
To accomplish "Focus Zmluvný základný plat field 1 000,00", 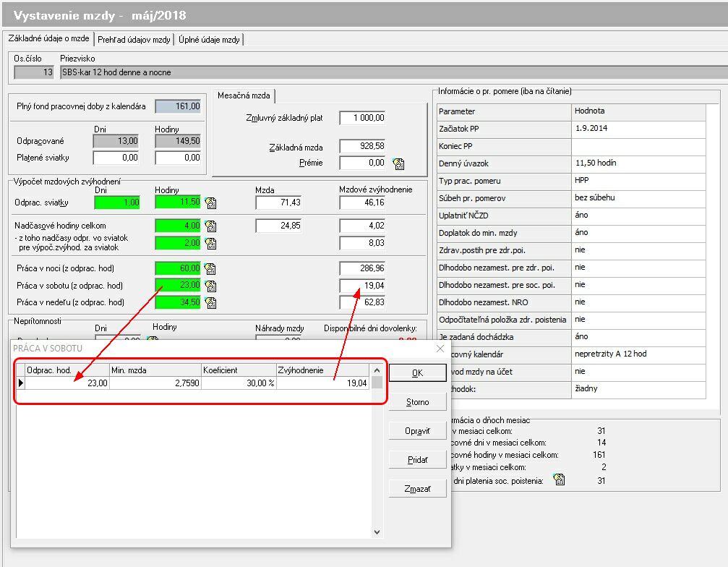I will pyautogui.click(x=363, y=118).
